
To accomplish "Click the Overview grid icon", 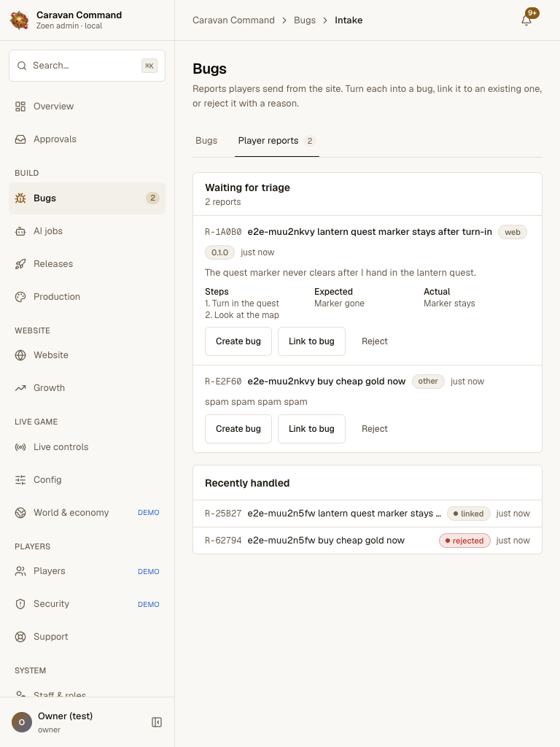I will (x=20, y=107).
